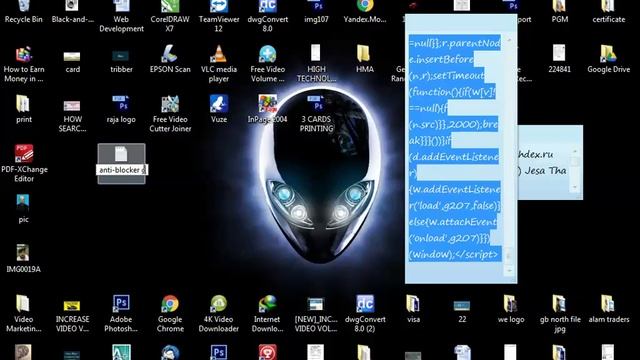Launch CorelDRAW X7 from the desktop

point(170,16)
